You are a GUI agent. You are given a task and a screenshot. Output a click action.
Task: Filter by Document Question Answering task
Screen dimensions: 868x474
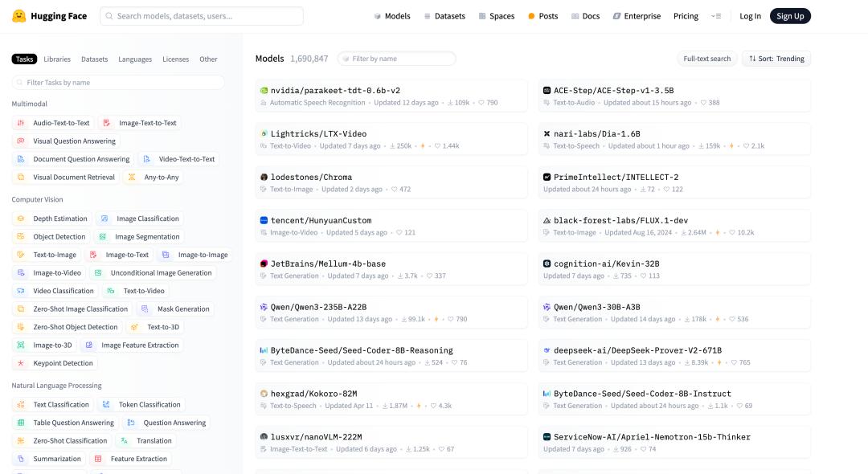click(x=73, y=159)
